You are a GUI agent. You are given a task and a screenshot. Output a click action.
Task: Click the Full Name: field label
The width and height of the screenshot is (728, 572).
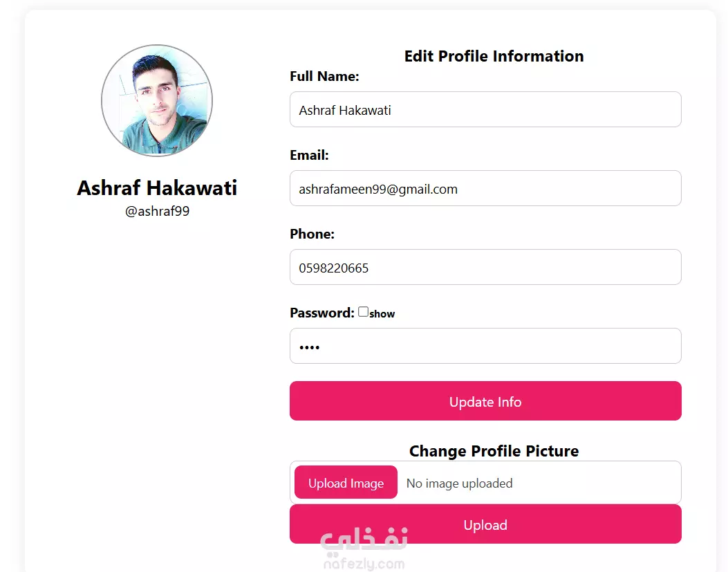click(x=324, y=76)
